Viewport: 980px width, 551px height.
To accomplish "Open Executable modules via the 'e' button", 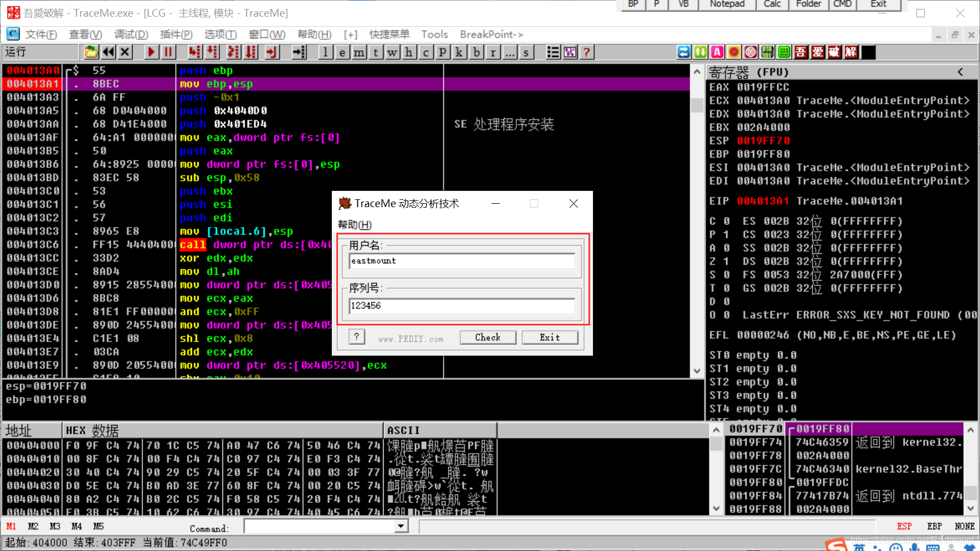I will [x=342, y=52].
